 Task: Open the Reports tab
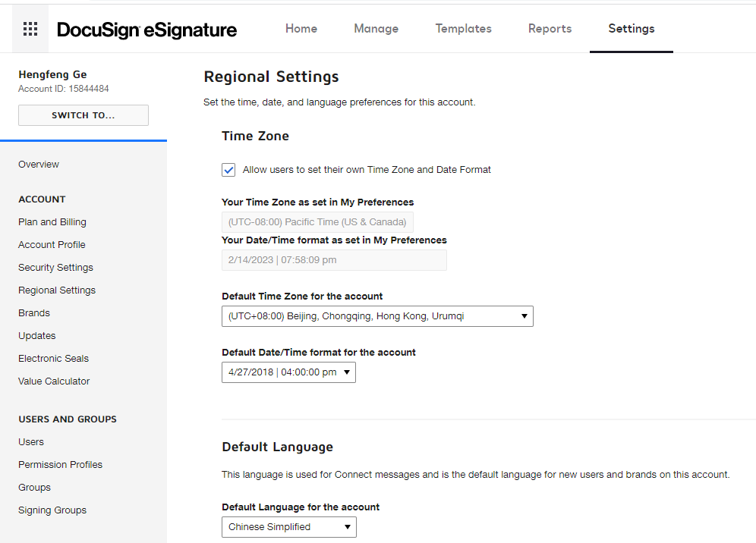coord(550,29)
